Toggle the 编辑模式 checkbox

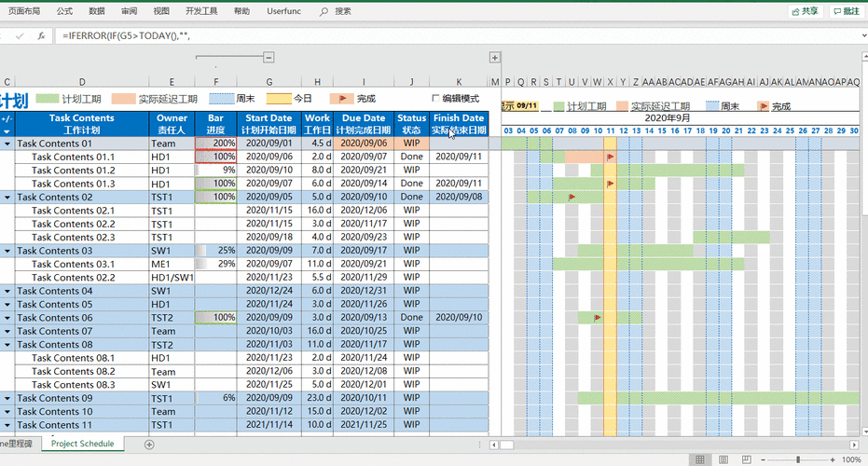pos(435,98)
